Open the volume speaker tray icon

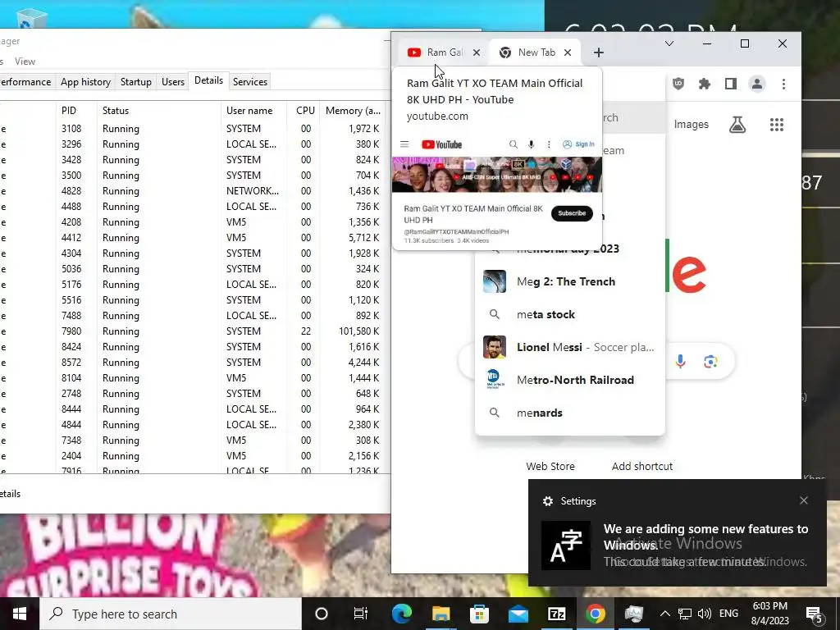pos(705,614)
